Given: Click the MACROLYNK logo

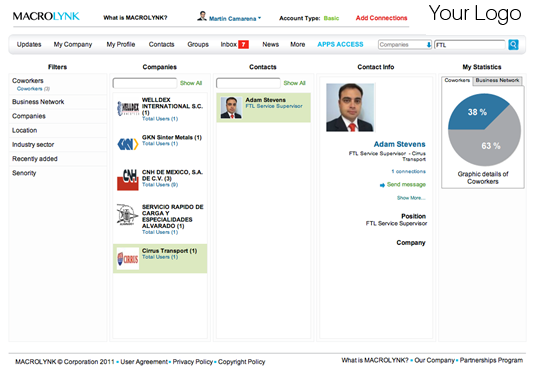Looking at the screenshot, I should (x=46, y=16).
